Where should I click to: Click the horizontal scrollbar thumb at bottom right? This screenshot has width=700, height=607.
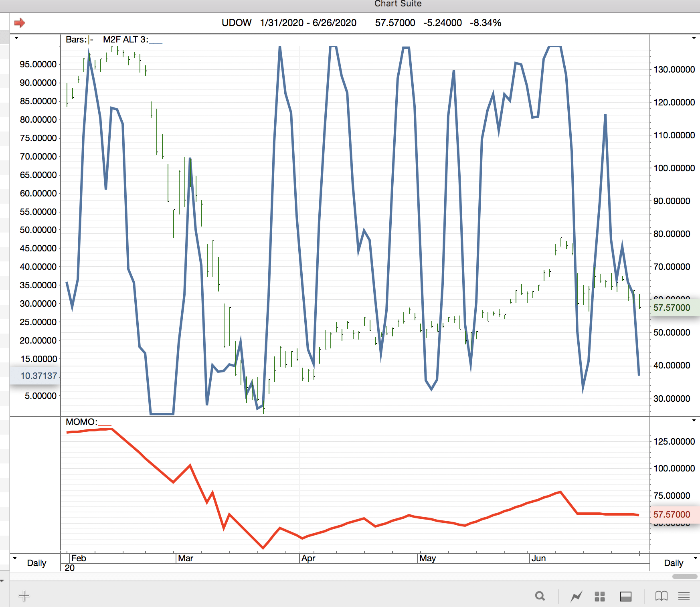684,577
